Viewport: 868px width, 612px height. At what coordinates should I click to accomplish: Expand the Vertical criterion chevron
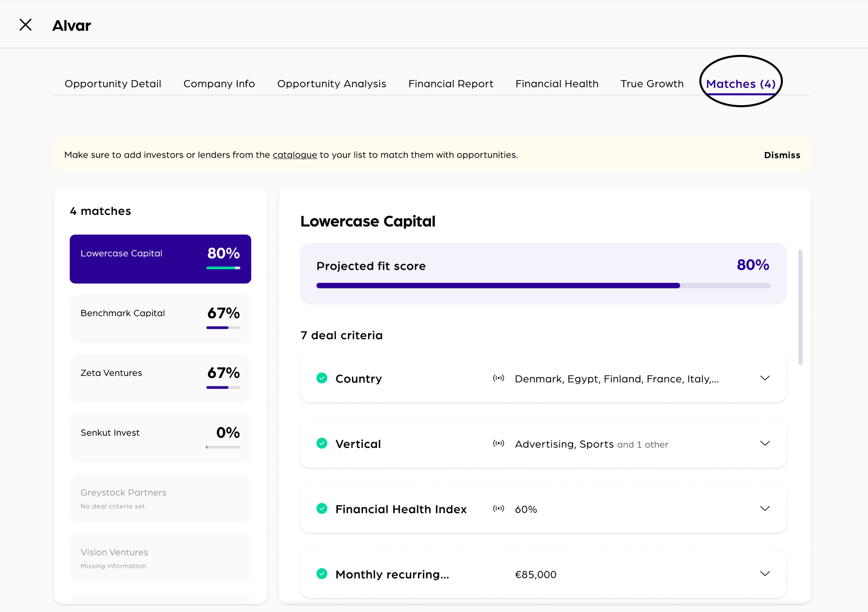pyautogui.click(x=765, y=443)
